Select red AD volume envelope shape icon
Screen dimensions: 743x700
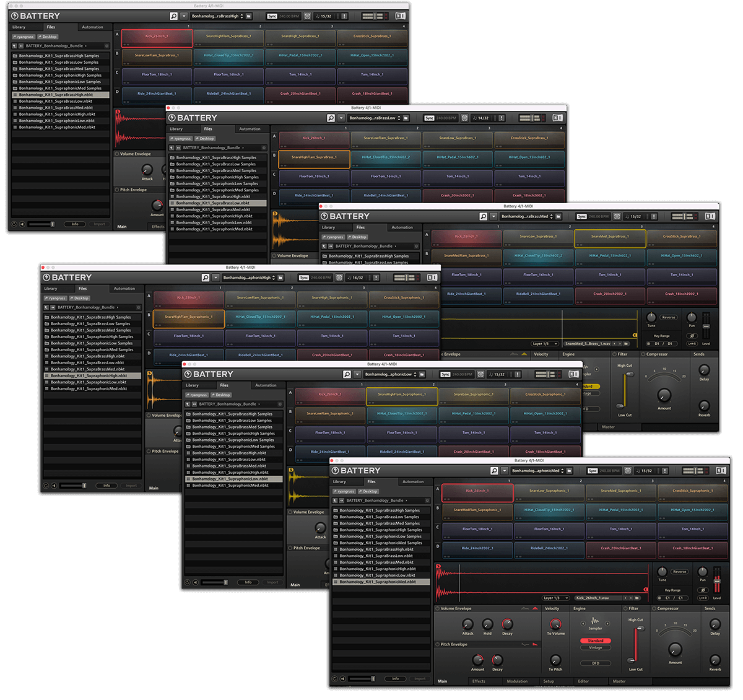(x=535, y=608)
